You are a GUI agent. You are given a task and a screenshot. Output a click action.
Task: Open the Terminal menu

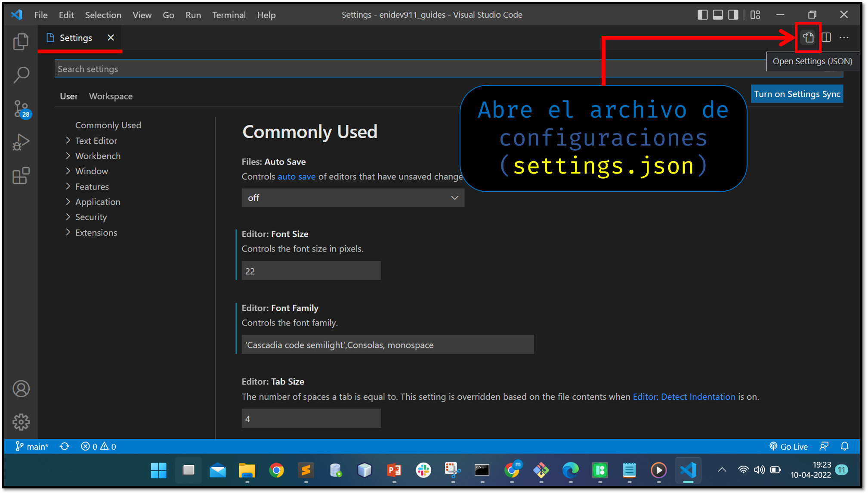click(x=229, y=15)
